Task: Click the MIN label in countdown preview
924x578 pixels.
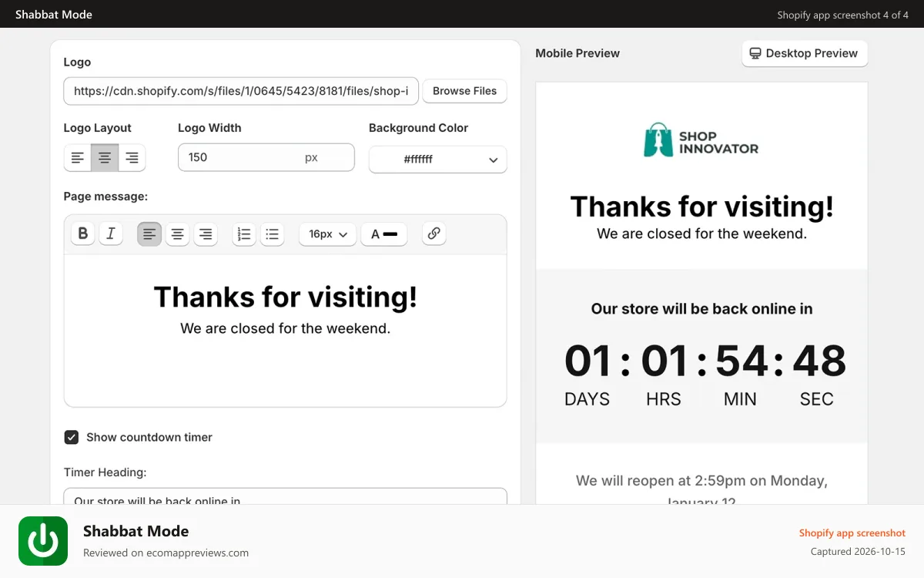Action: coord(740,399)
